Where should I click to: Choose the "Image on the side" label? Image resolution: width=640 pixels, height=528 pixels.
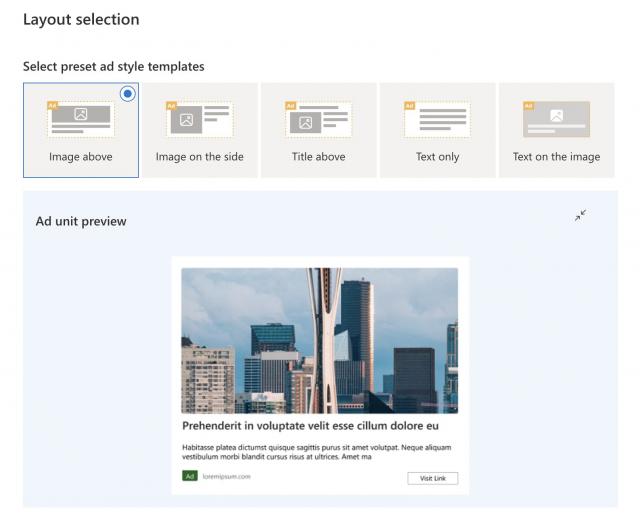(x=199, y=157)
